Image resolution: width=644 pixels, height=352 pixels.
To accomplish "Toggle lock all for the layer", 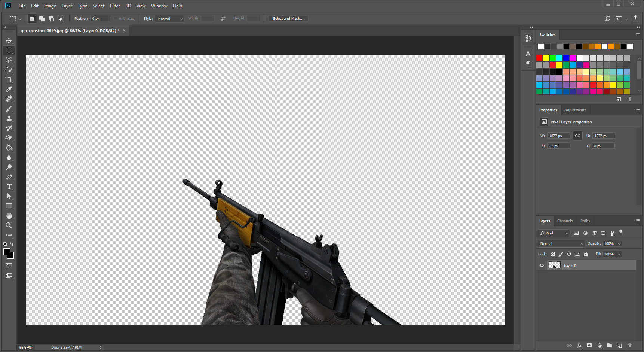I will [x=586, y=254].
